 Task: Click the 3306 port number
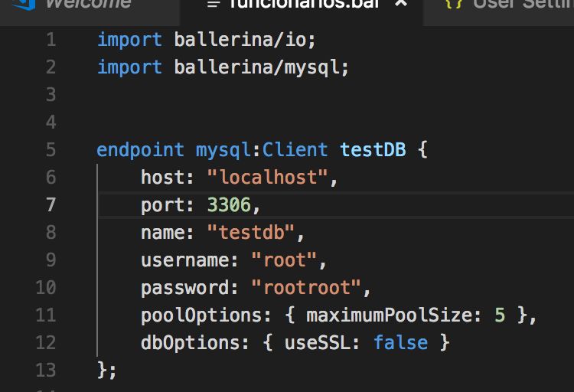229,204
